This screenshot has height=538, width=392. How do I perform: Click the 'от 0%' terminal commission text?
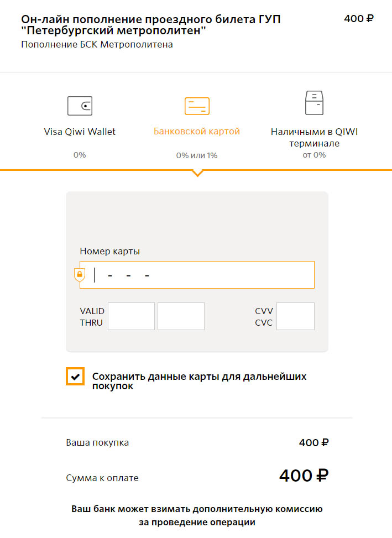314,155
